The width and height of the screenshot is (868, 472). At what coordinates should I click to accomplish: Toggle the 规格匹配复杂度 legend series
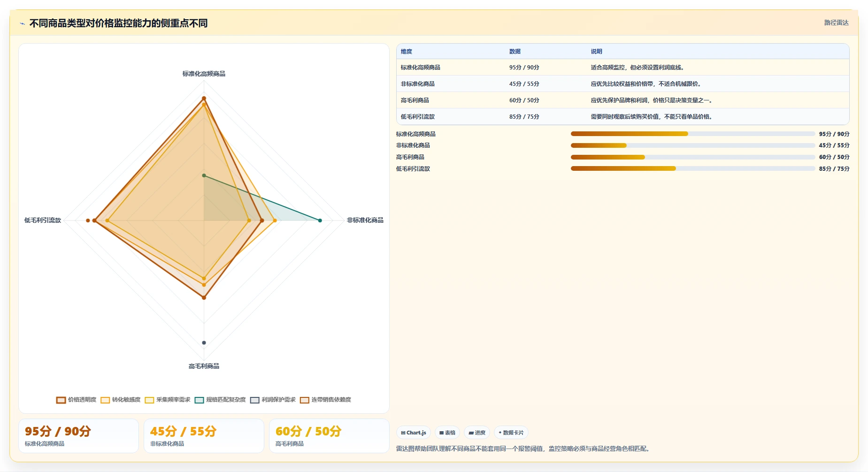tap(220, 400)
